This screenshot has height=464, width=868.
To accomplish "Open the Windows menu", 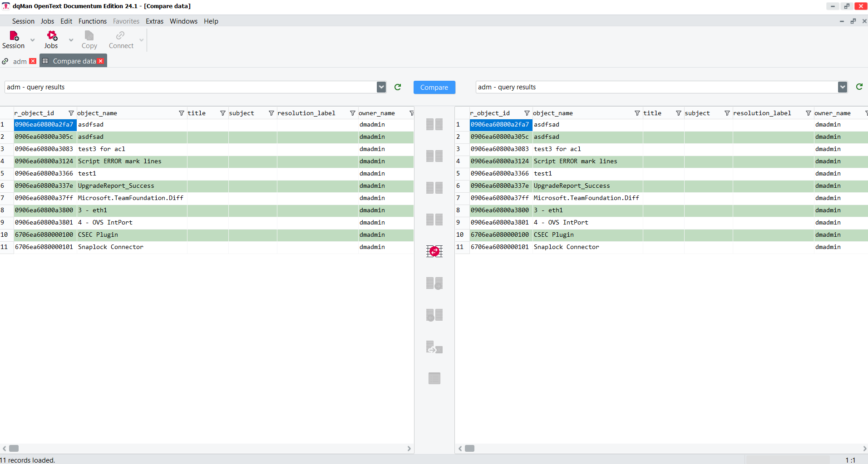I will (183, 21).
